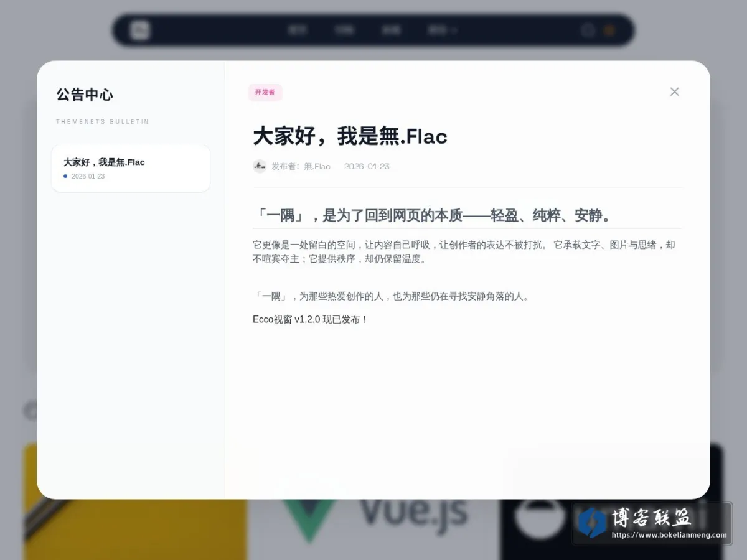Image resolution: width=747 pixels, height=560 pixels.
Task: Click the THEMENETS BULLETIN subtitle
Action: [103, 122]
